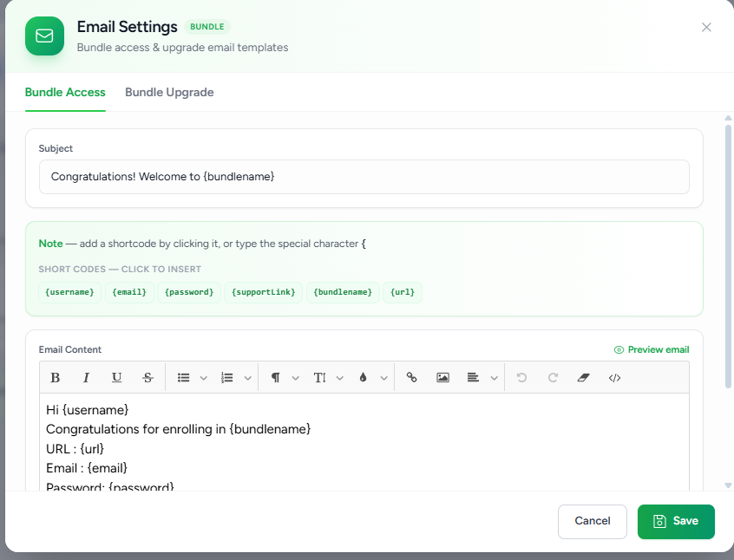Undo the last edit
This screenshot has height=560, width=734.
tap(521, 378)
